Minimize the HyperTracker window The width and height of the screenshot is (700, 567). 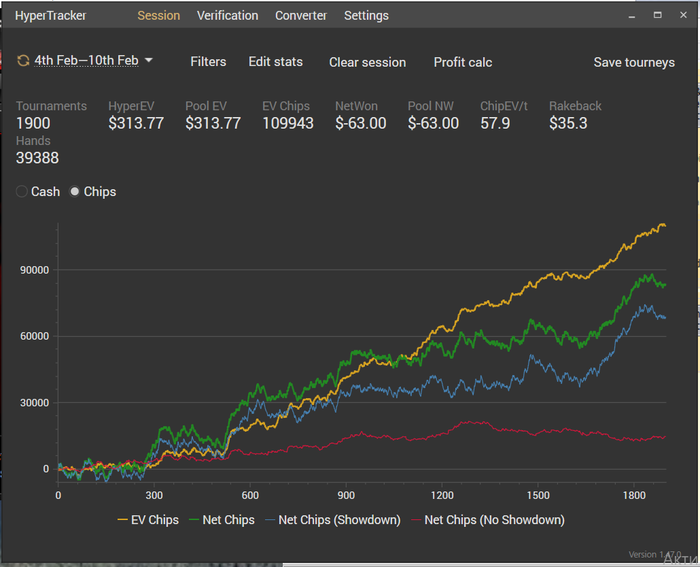[x=632, y=16]
